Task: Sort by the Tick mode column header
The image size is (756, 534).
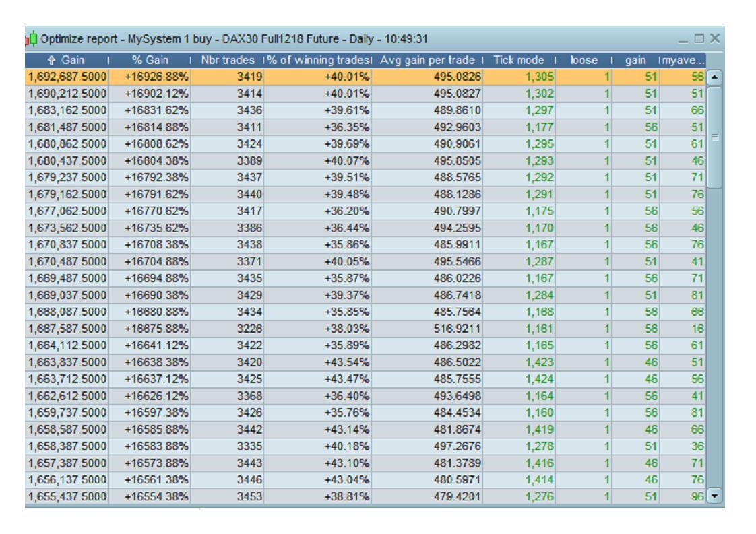Action: coord(519,60)
